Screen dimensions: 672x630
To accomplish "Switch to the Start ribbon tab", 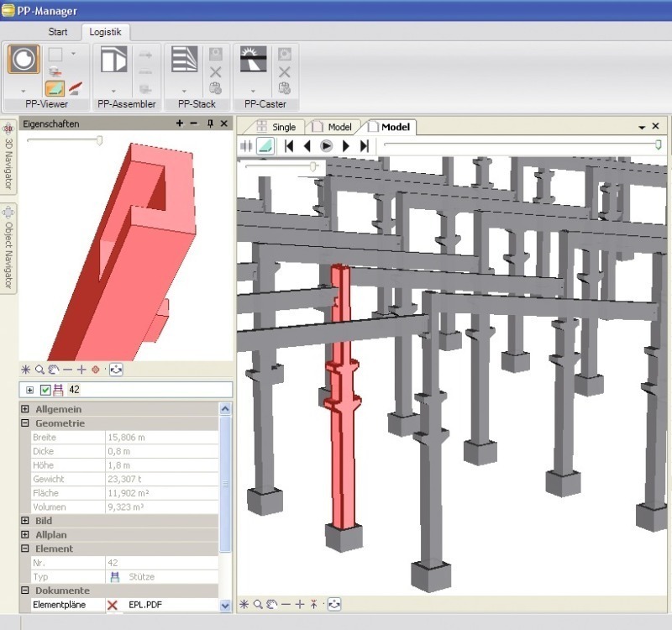I will pos(57,32).
